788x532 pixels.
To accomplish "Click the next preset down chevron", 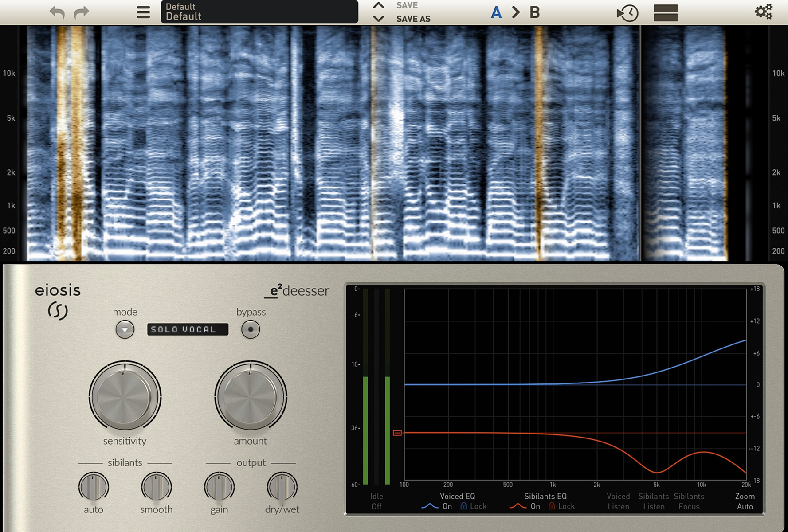I will (x=378, y=19).
